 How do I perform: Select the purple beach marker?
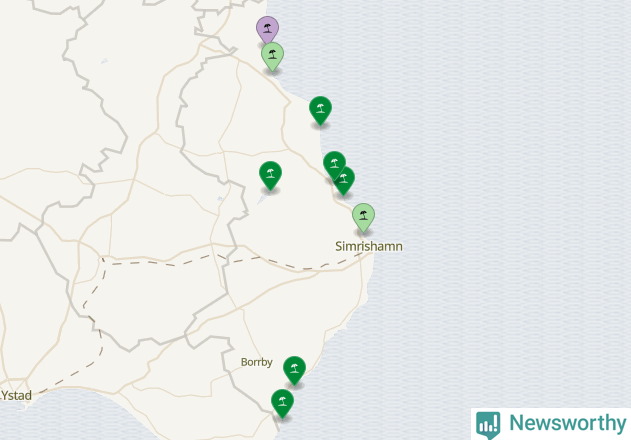point(267,27)
